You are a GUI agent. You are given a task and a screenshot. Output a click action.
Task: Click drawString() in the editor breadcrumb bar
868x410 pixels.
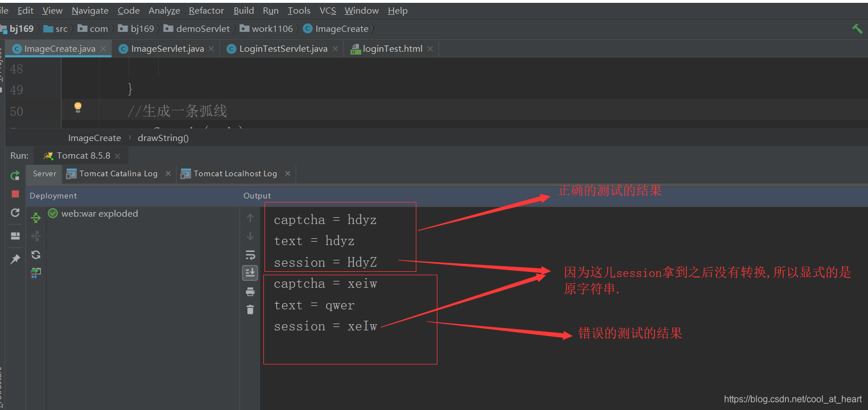pyautogui.click(x=163, y=138)
